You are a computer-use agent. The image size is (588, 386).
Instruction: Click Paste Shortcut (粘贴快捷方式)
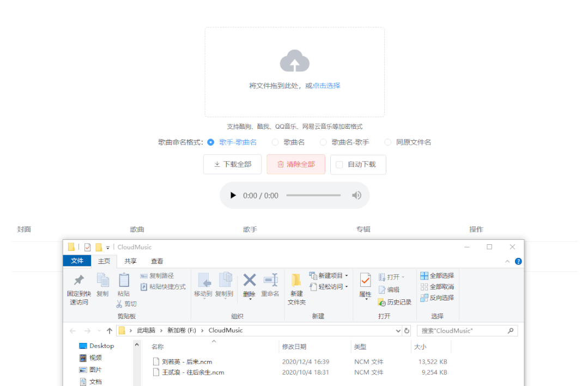click(163, 287)
